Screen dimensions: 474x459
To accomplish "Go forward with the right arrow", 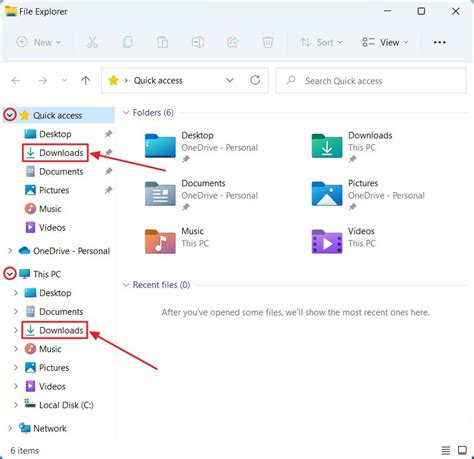I will [x=42, y=81].
